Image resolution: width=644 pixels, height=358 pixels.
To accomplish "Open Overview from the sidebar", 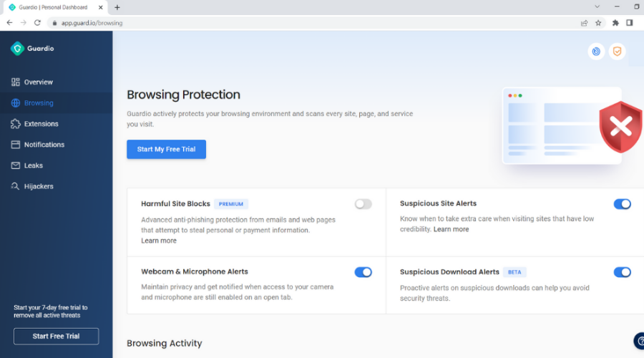I will tap(38, 82).
